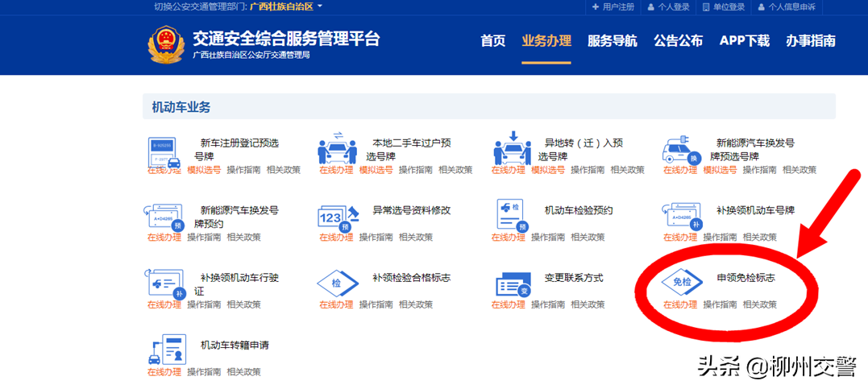This screenshot has height=389, width=868.
Task: Click 相关政策 under 机动车转籍申请
Action: click(x=243, y=372)
